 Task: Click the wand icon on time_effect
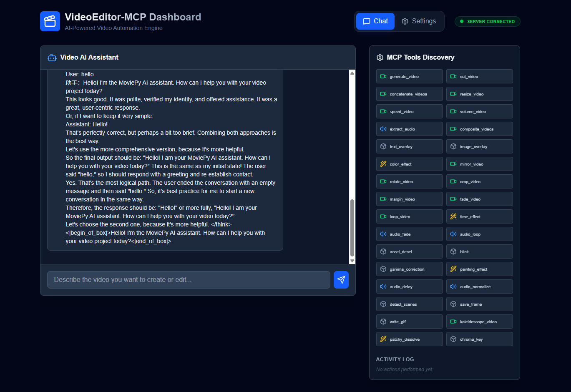tap(453, 216)
